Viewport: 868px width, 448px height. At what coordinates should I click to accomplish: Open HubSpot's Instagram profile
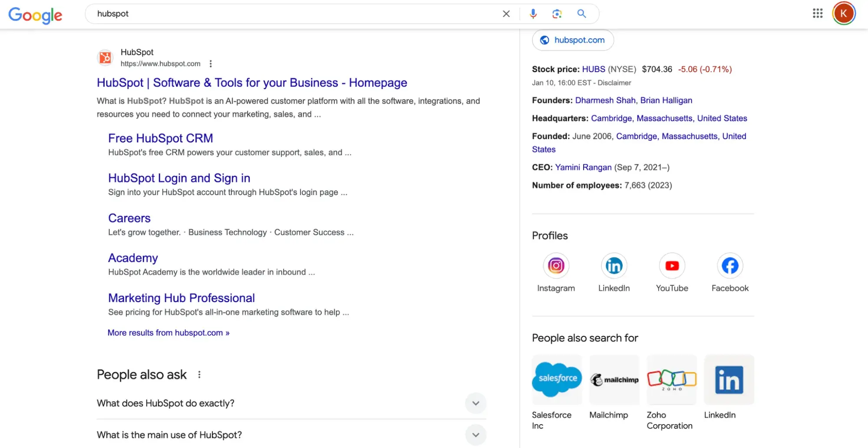pos(556,265)
